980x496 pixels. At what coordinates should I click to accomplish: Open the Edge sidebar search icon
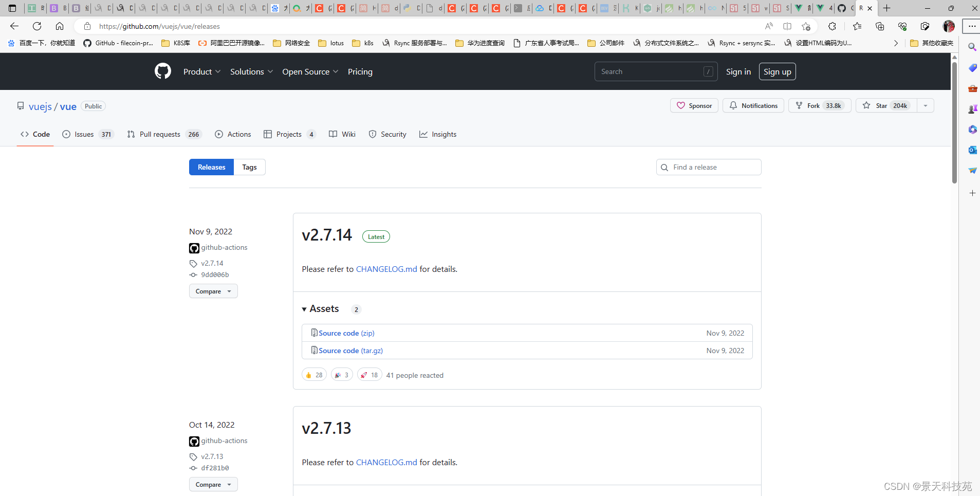[972, 47]
